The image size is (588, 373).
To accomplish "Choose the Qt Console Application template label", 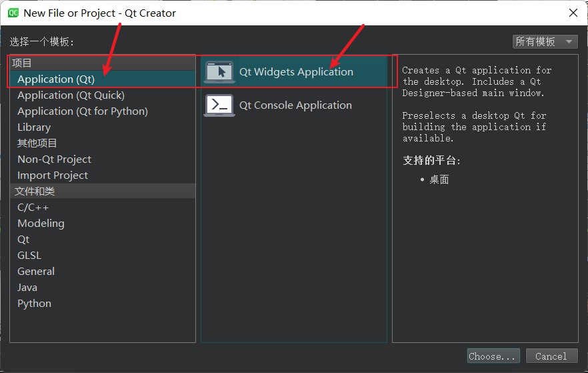I will [x=295, y=105].
